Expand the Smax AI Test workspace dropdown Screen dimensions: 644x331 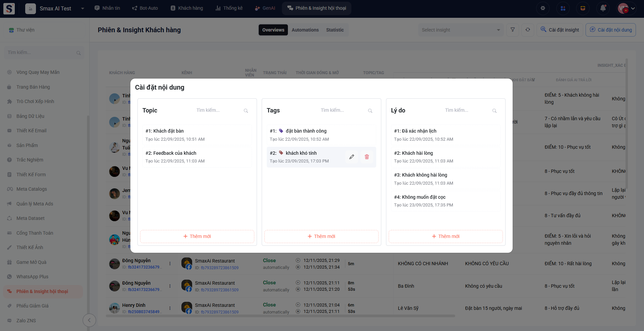(x=82, y=8)
